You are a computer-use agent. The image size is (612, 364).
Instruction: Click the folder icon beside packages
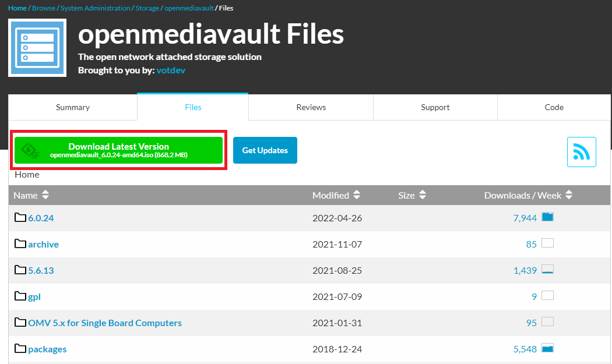tap(20, 348)
